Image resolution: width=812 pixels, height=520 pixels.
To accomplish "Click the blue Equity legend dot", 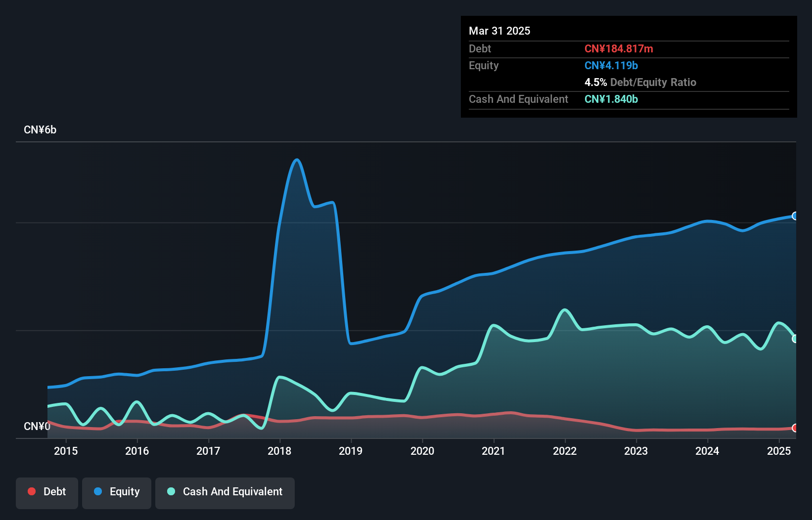I will coord(98,491).
